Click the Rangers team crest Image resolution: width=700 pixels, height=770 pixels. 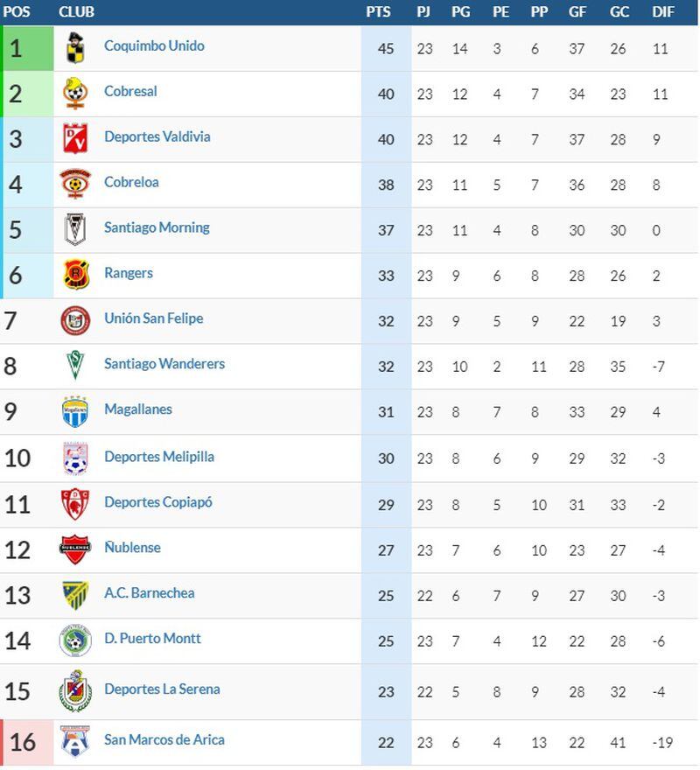pos(75,275)
